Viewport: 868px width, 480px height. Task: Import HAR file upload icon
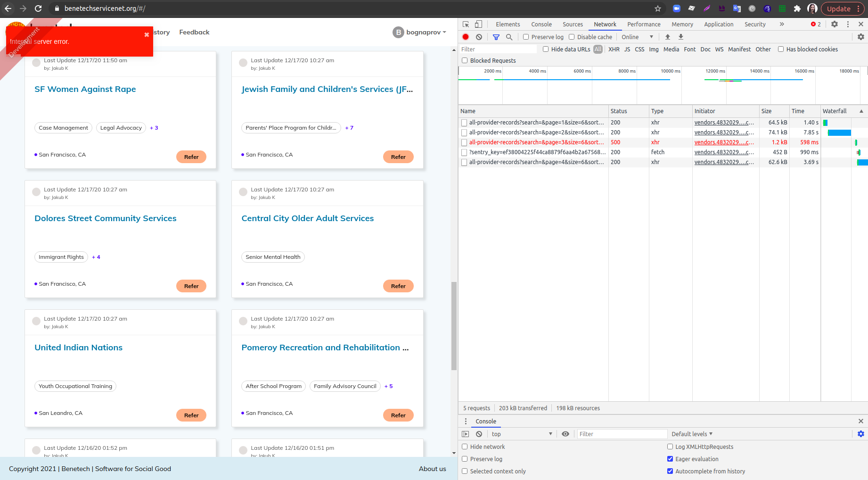pyautogui.click(x=668, y=37)
